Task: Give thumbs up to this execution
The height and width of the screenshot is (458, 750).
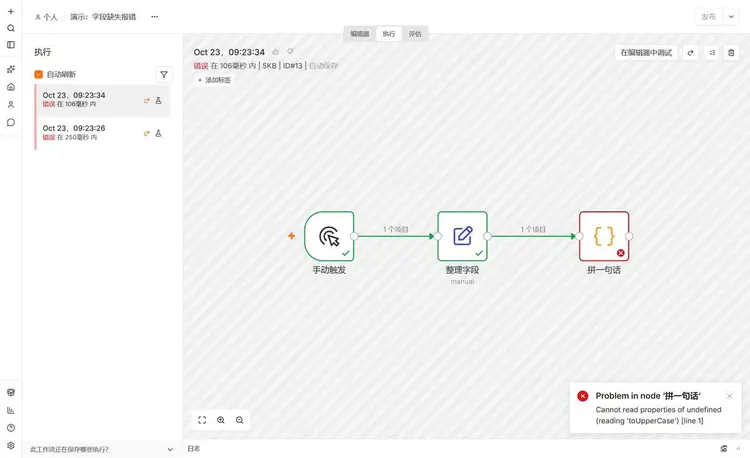Action: [276, 52]
